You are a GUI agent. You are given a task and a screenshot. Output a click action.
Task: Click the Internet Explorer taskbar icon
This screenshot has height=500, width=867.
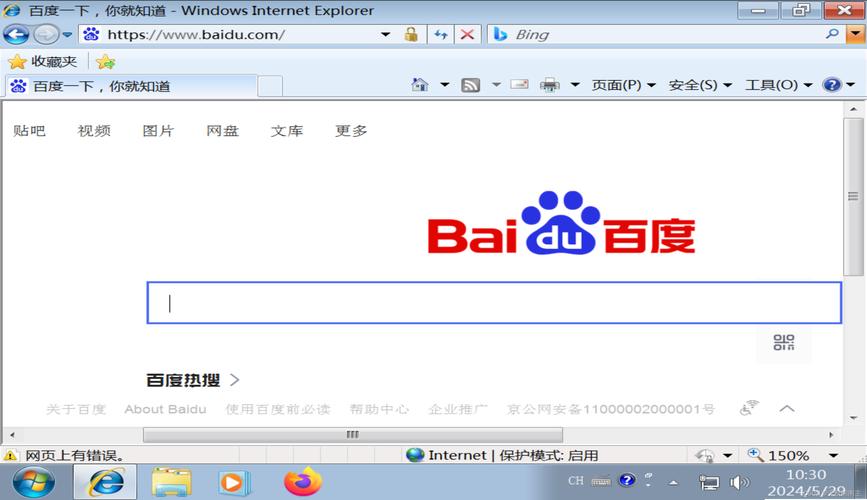[106, 482]
